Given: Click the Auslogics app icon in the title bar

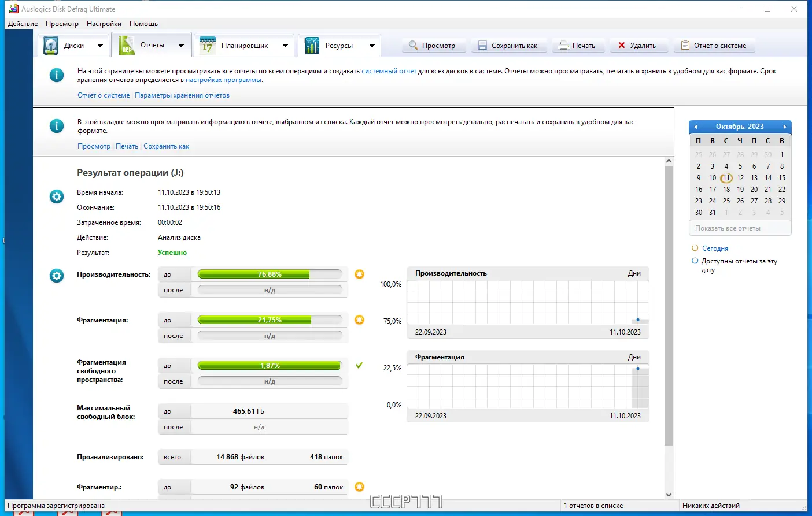Looking at the screenshot, I should tap(14, 9).
